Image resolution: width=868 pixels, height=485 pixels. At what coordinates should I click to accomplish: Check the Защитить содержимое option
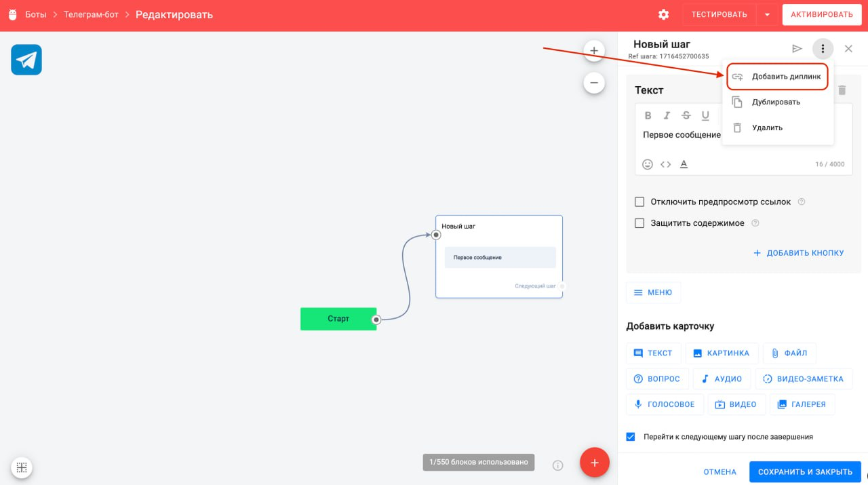tap(639, 223)
